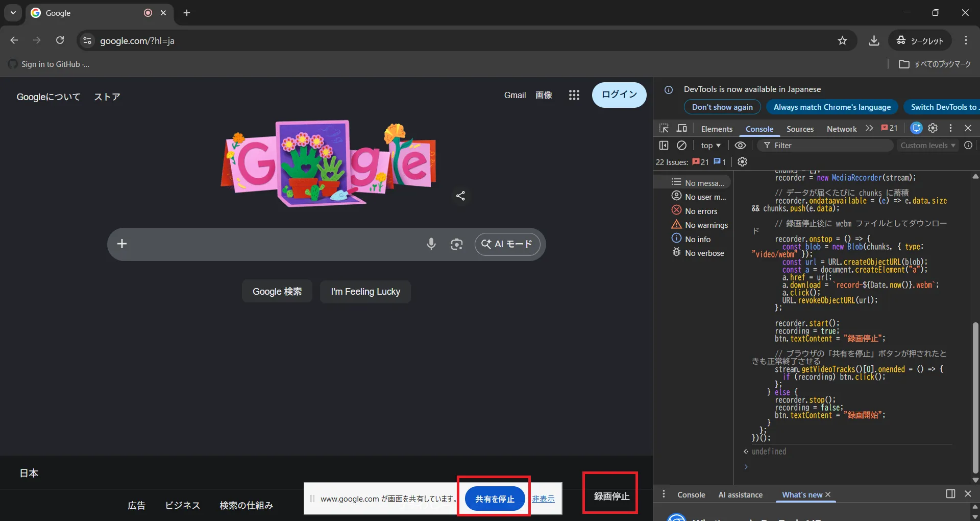
Task: Click the console output scrollbar
Action: (x=975, y=398)
